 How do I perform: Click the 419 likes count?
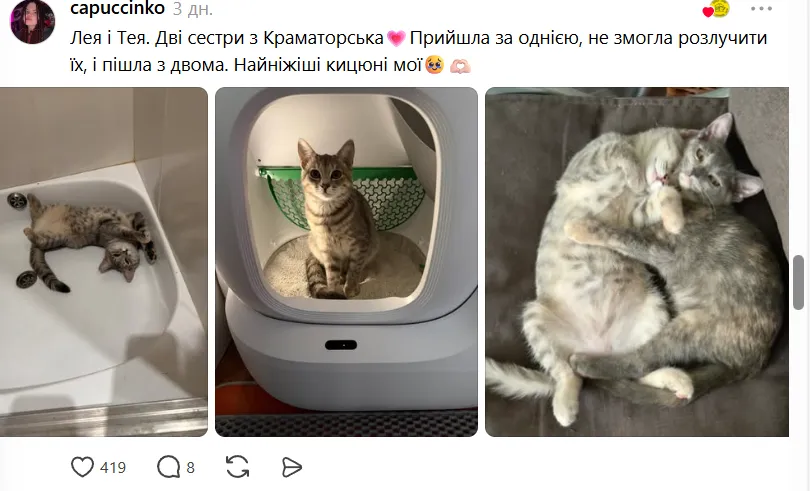point(113,468)
